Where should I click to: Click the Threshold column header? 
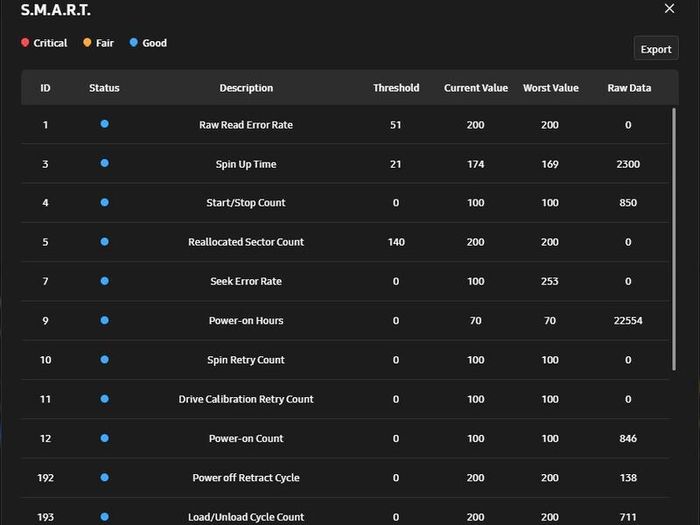[396, 88]
